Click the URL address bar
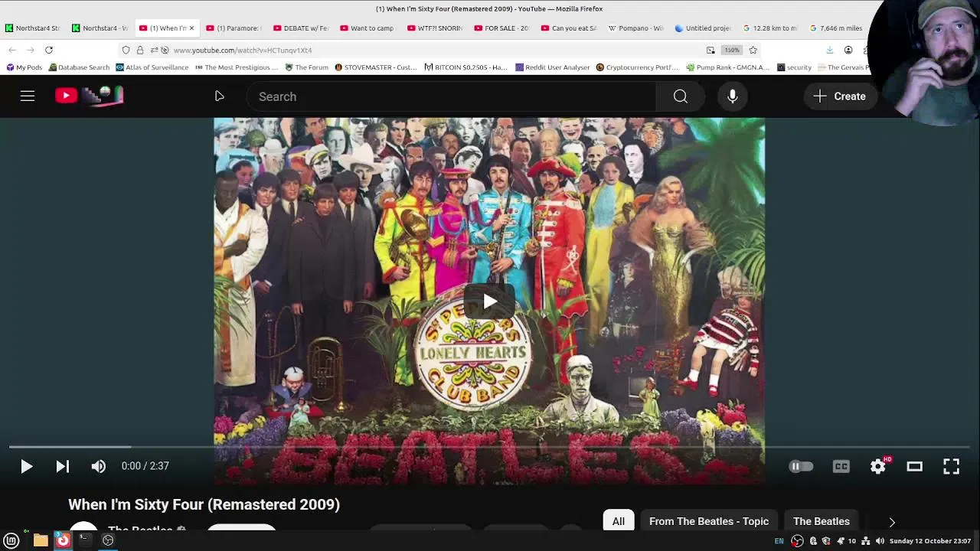980x551 pixels. coord(436,50)
